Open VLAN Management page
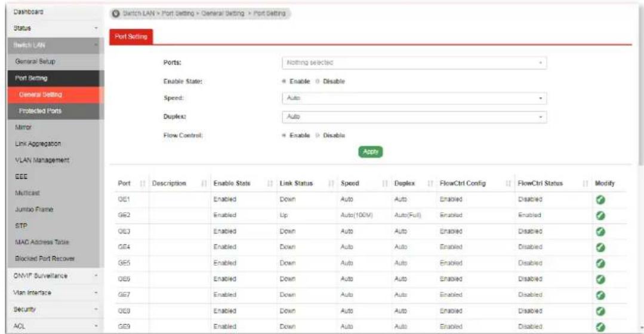Screen dimensions: 644x334 [x=42, y=160]
